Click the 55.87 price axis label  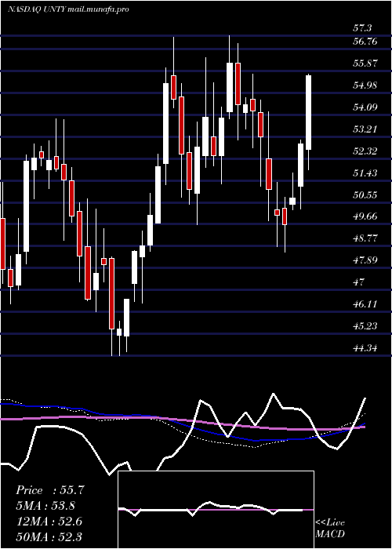(365, 64)
